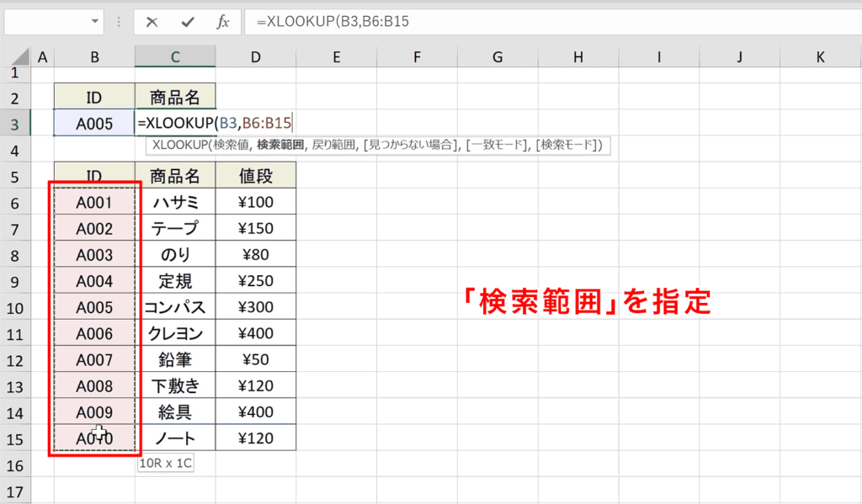The height and width of the screenshot is (504, 862).
Task: Click cell containing コンパス
Action: 174,306
